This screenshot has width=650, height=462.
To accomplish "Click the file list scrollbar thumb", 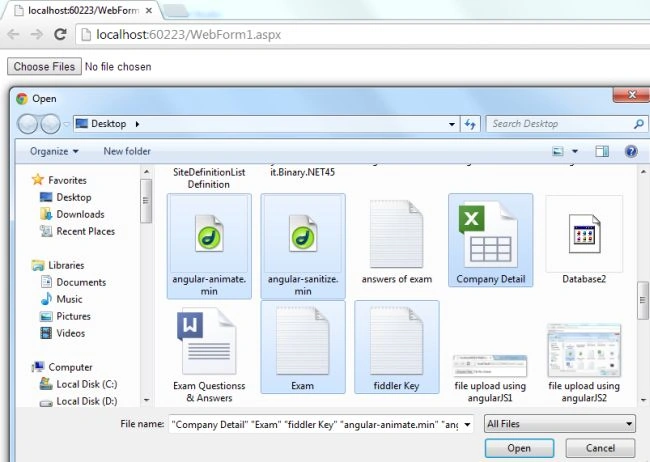I will (643, 300).
